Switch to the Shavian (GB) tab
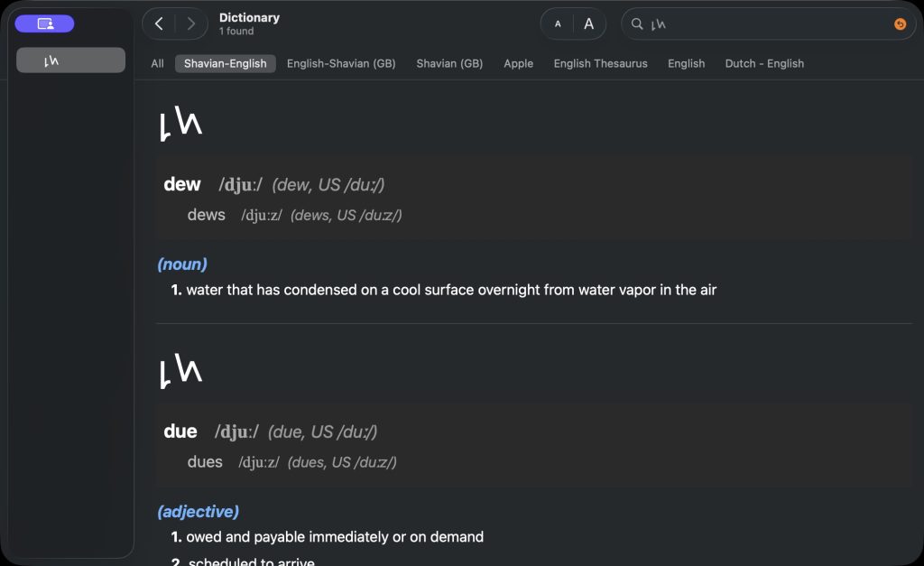Screen dimensions: 924x566 (449, 63)
